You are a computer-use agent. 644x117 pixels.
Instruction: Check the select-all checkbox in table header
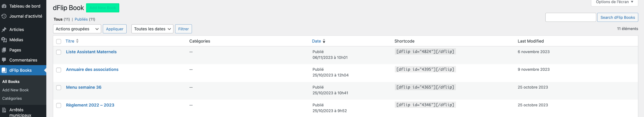point(59,41)
